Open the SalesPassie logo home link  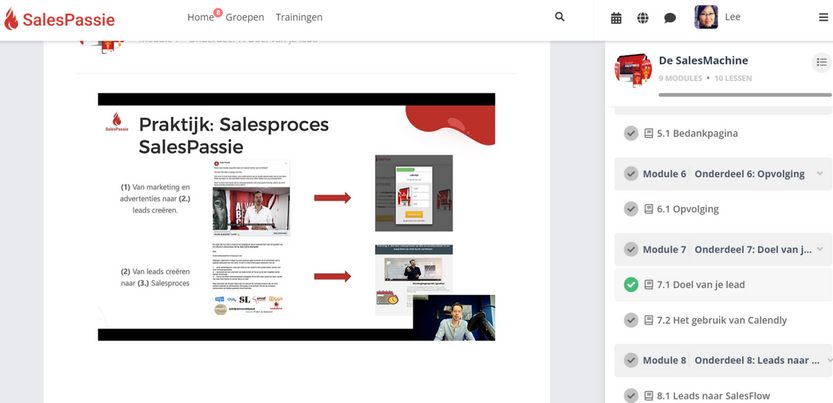pos(59,20)
